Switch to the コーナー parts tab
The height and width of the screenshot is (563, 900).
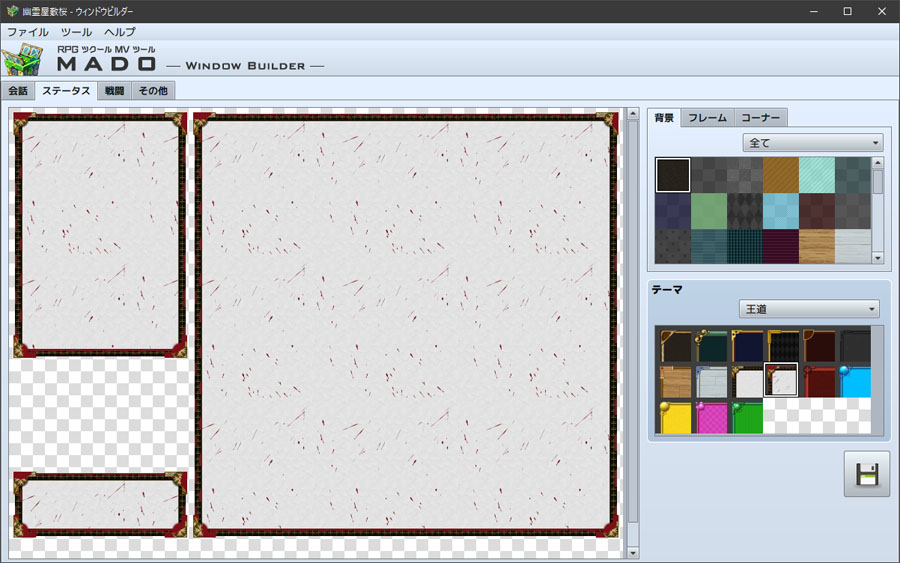point(761,118)
